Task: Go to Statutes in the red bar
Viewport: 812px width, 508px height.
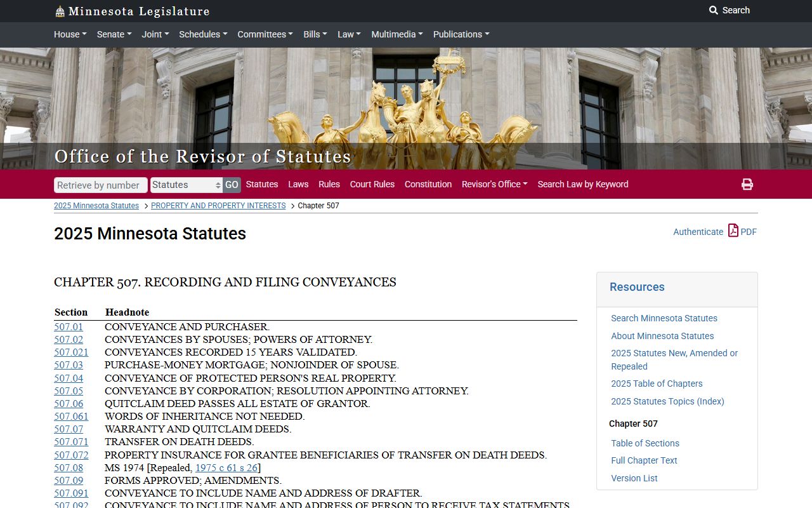Action: (262, 184)
